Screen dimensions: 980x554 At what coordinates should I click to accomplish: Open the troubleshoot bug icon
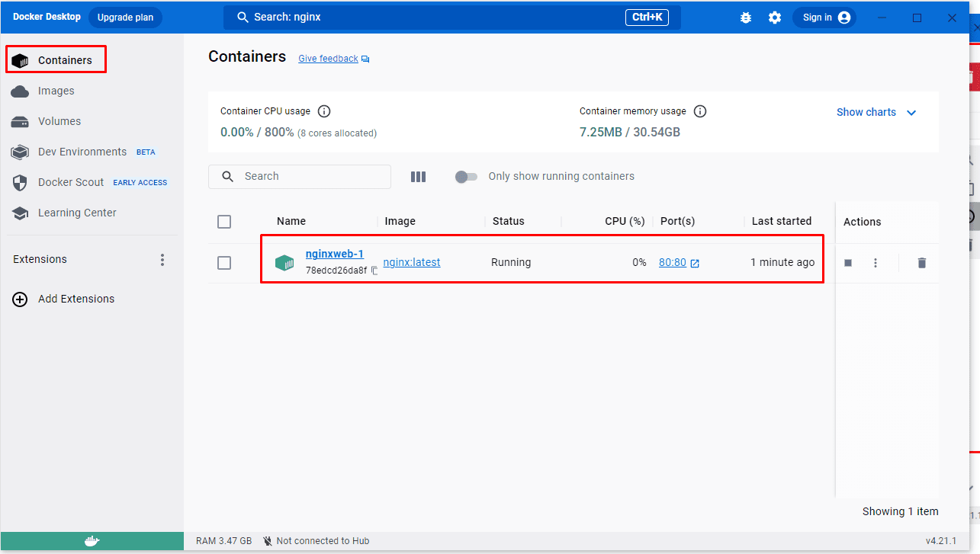746,18
